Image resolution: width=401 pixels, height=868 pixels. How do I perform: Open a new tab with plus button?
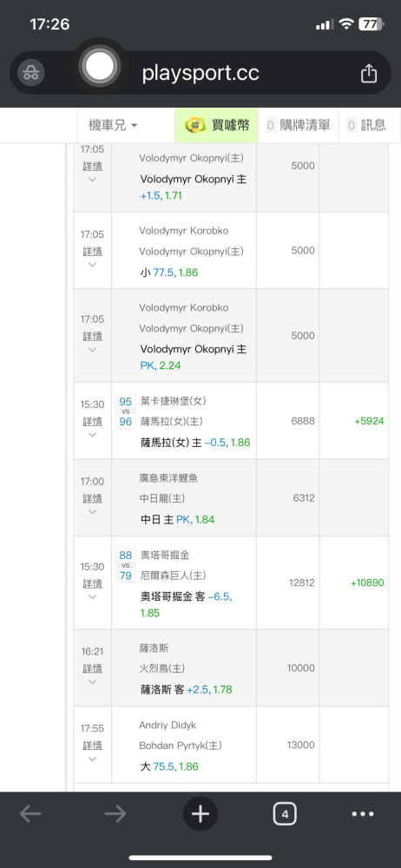[x=200, y=814]
